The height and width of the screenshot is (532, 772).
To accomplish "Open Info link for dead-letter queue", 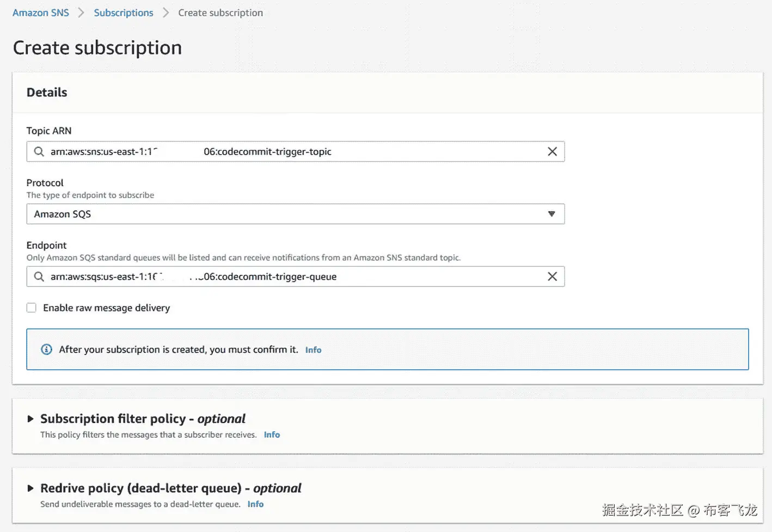I will (255, 504).
